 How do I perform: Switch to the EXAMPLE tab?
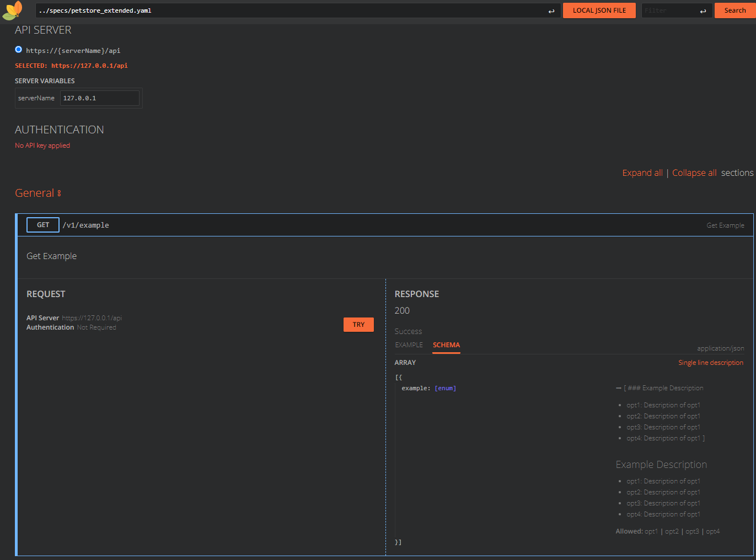[x=409, y=344]
